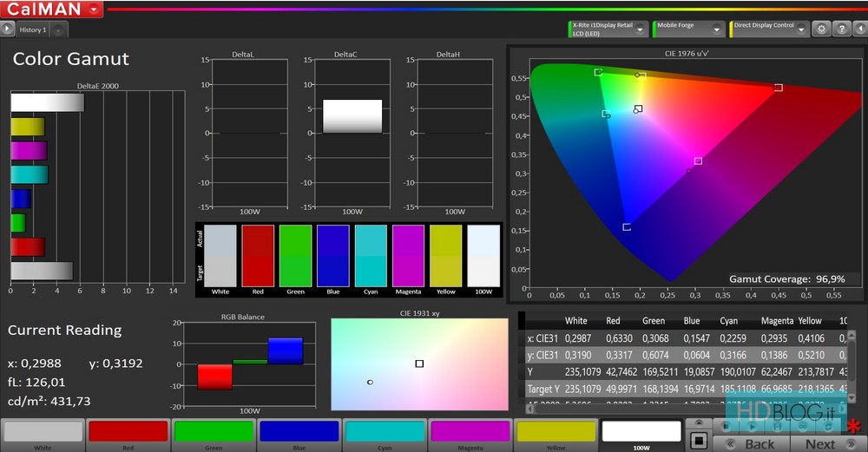This screenshot has width=868, height=452.
Task: Open the Mobile Forge source dropdown
Action: click(x=688, y=29)
